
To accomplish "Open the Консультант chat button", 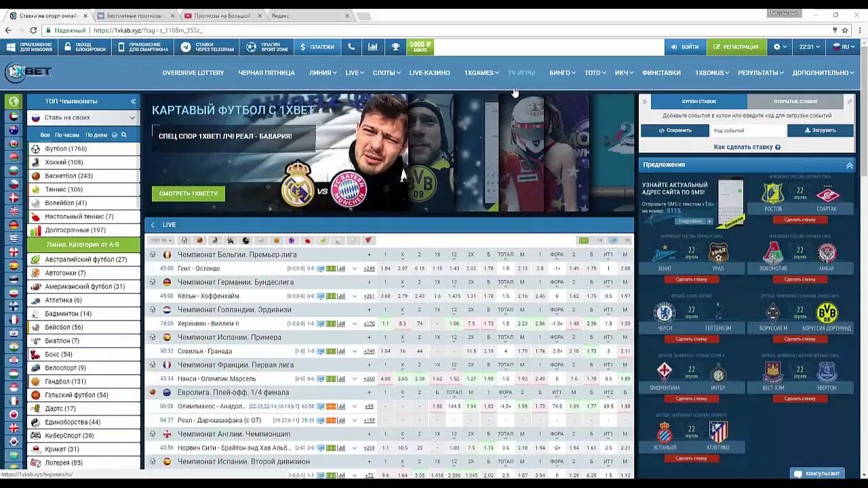I will click(817, 473).
